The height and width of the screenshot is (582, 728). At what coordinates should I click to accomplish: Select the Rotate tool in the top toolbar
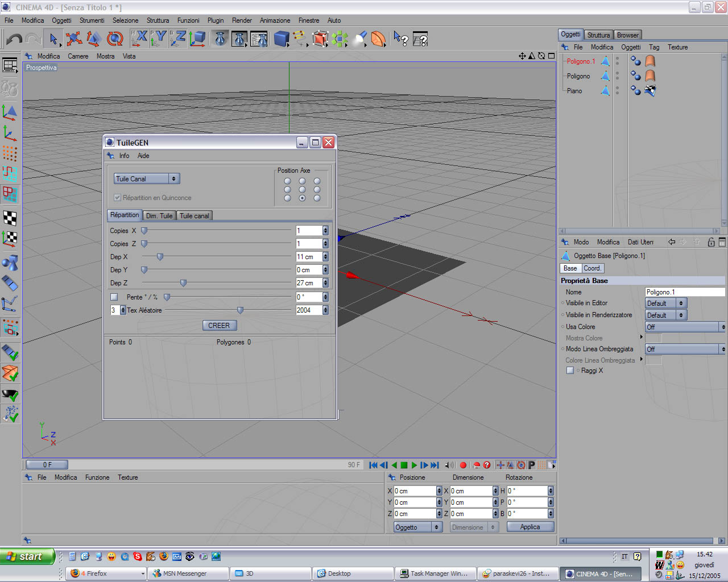[x=114, y=39]
